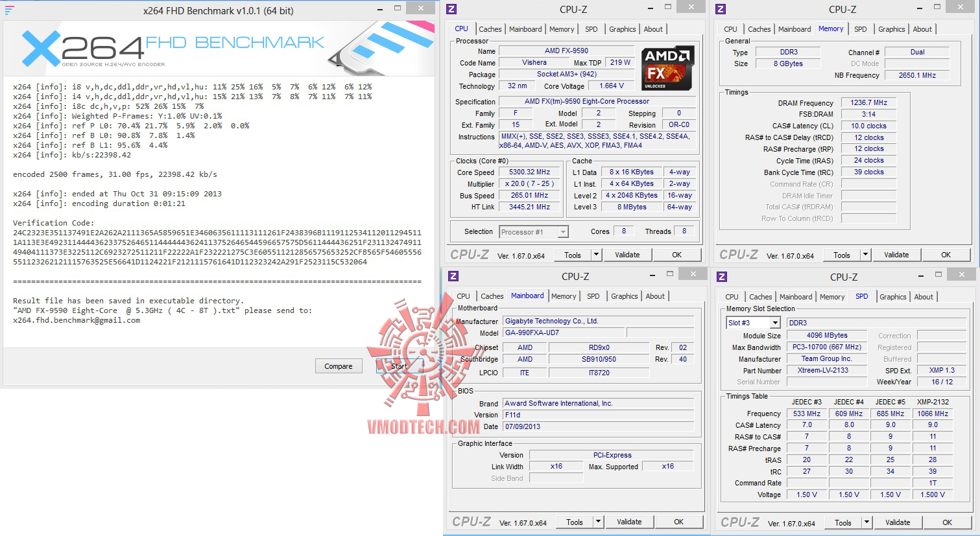Image resolution: width=980 pixels, height=536 pixels.
Task: Open the Caches tab in the window showing Memory timings
Action: [x=759, y=29]
